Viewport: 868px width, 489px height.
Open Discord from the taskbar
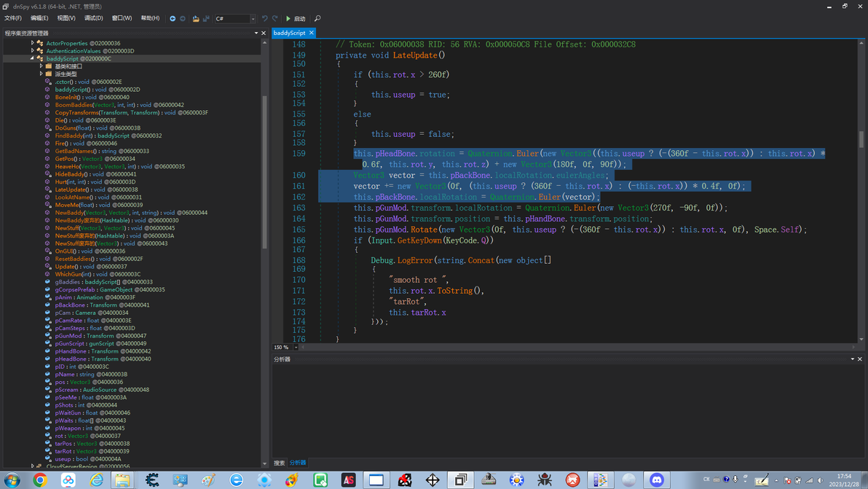tap(657, 480)
